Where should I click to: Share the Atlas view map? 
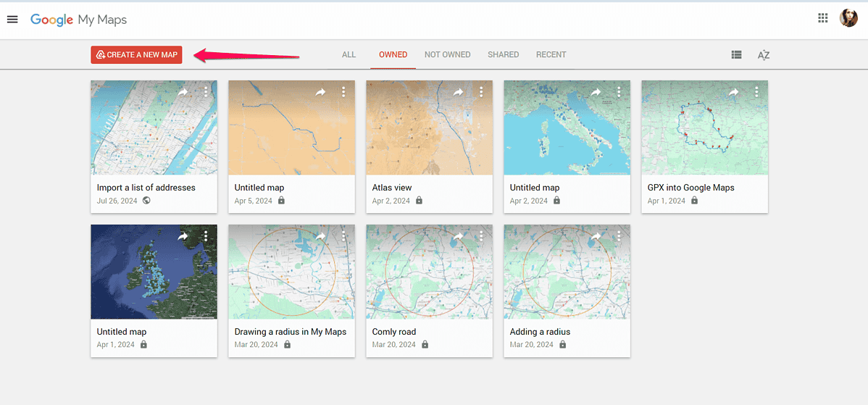pyautogui.click(x=458, y=92)
